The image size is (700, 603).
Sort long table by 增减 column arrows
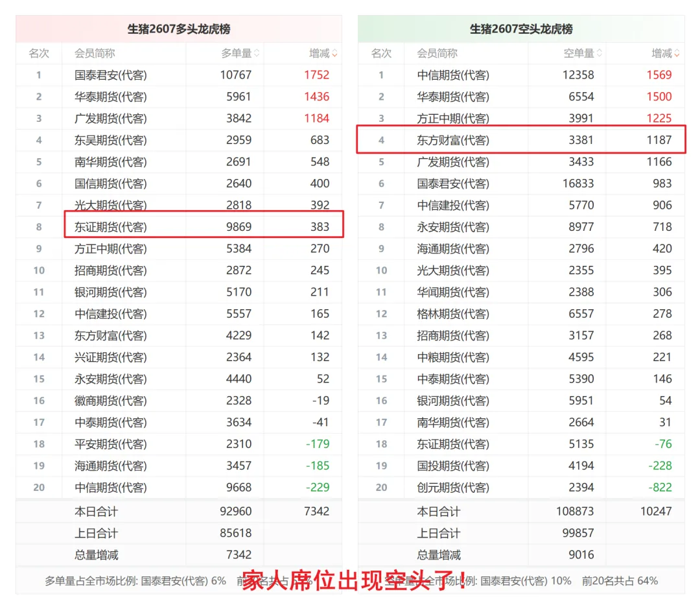(x=335, y=53)
